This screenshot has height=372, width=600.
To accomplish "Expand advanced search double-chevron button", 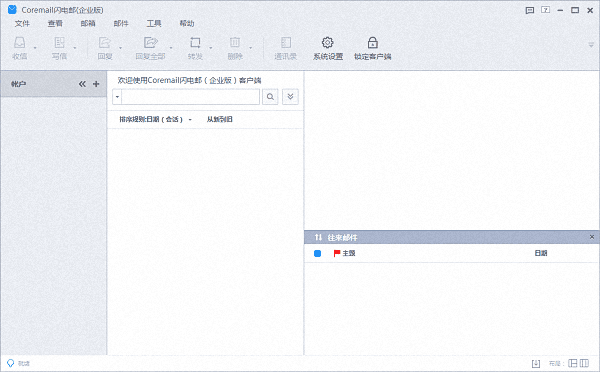I will click(290, 97).
